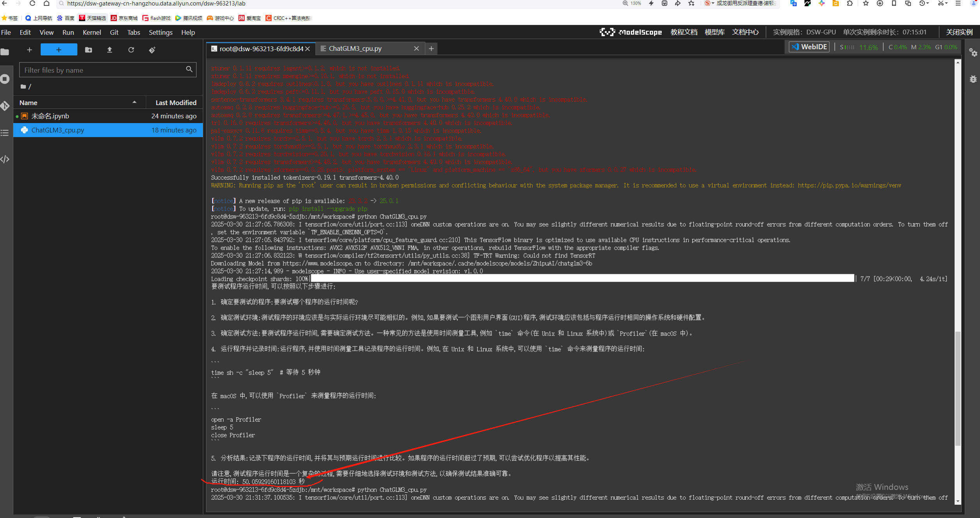Open the debugger bug icon on the right
The image size is (980, 518).
(x=974, y=79)
